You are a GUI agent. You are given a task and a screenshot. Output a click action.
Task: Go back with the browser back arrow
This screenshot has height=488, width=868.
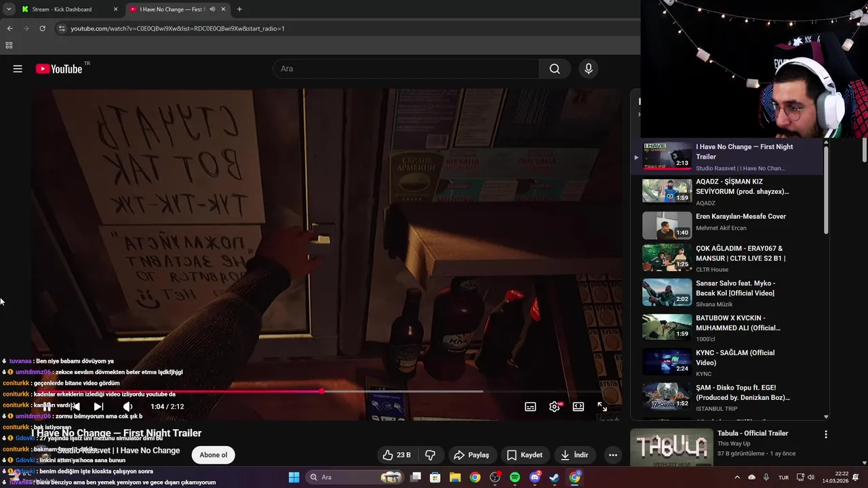9,28
